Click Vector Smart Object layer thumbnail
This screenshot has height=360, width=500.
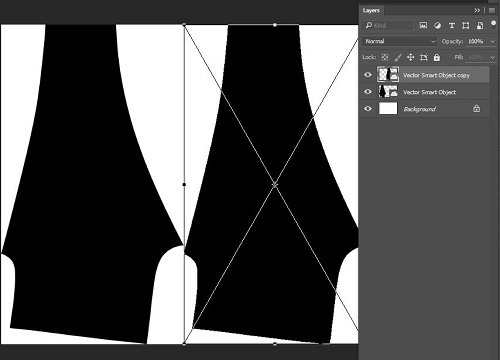388,91
